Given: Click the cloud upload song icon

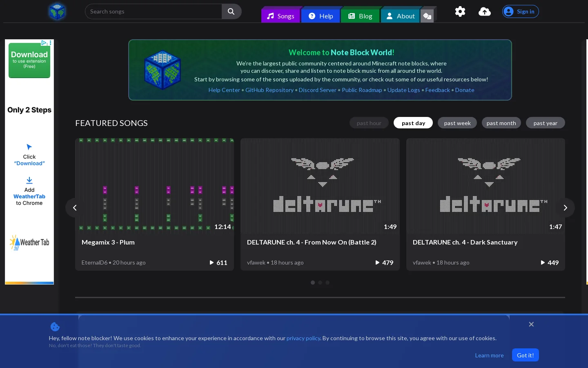Looking at the screenshot, I should point(485,11).
